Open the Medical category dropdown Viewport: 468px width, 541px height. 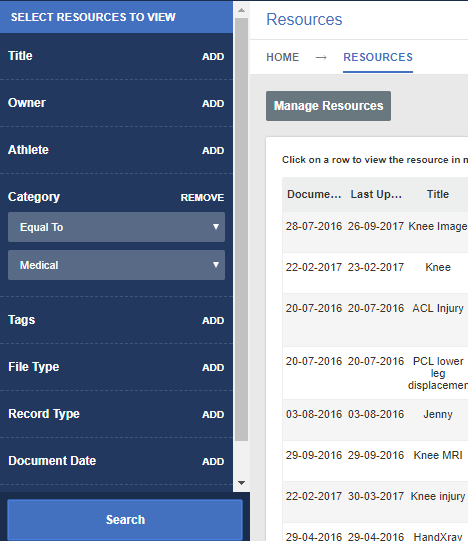[x=116, y=265]
